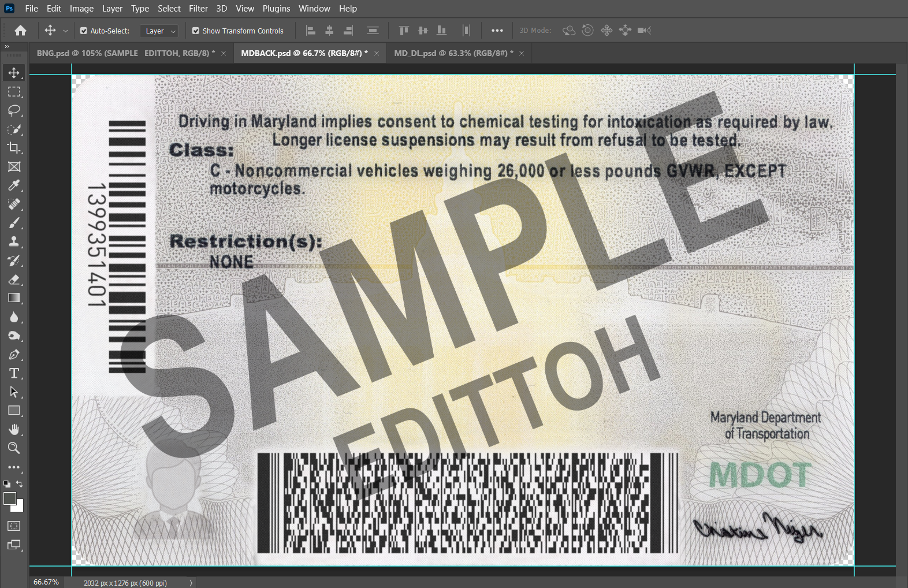Screen dimensions: 908x588
Task: Open more align and distribute options
Action: coord(497,31)
